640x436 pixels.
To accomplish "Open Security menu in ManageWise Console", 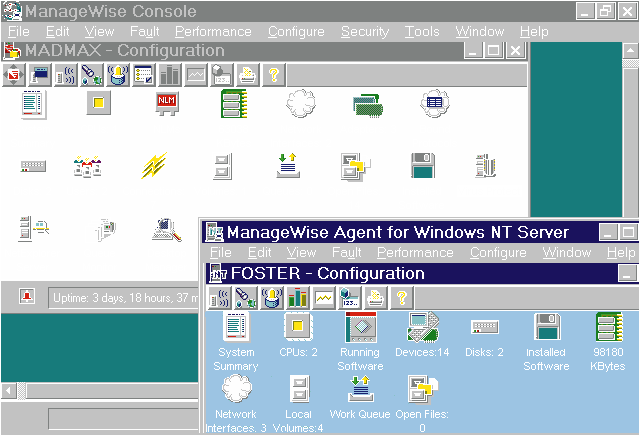I will (x=365, y=32).
